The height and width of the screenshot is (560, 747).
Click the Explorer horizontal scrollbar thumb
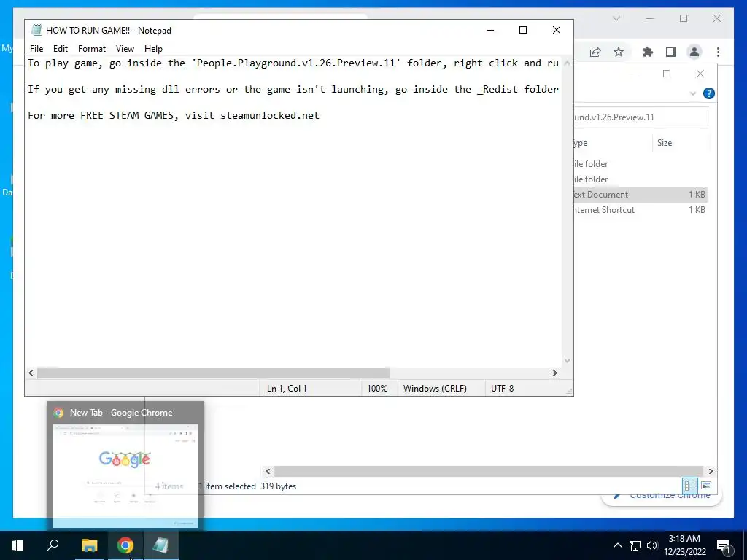point(488,471)
